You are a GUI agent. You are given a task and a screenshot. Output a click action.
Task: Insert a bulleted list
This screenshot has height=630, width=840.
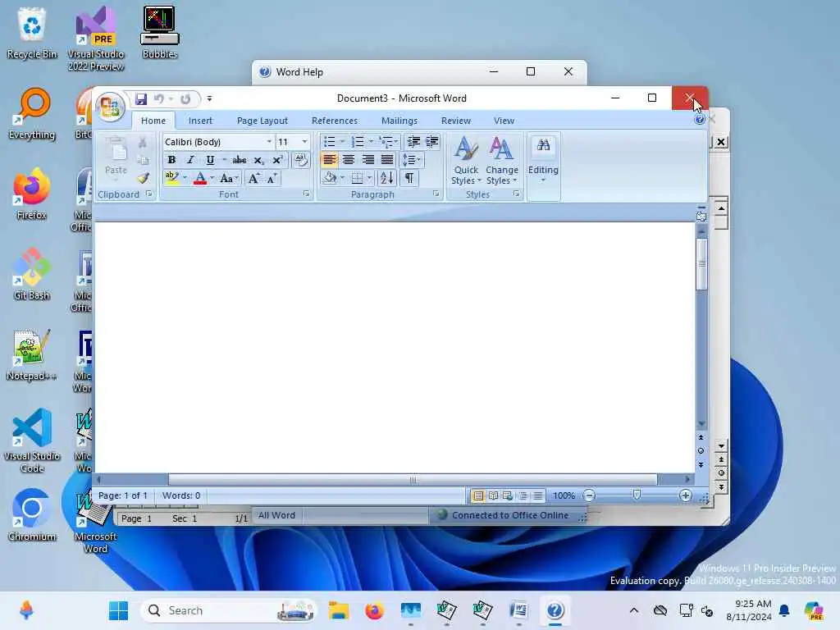[330, 142]
